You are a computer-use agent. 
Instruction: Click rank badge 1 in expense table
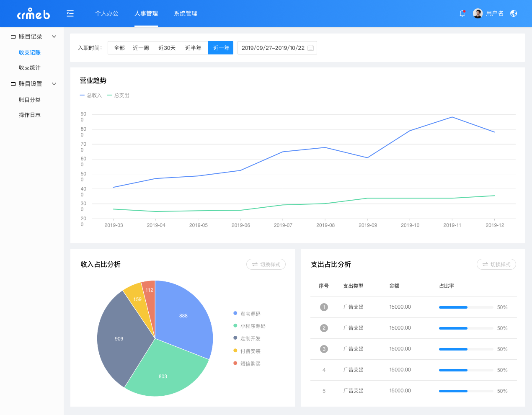(x=324, y=307)
